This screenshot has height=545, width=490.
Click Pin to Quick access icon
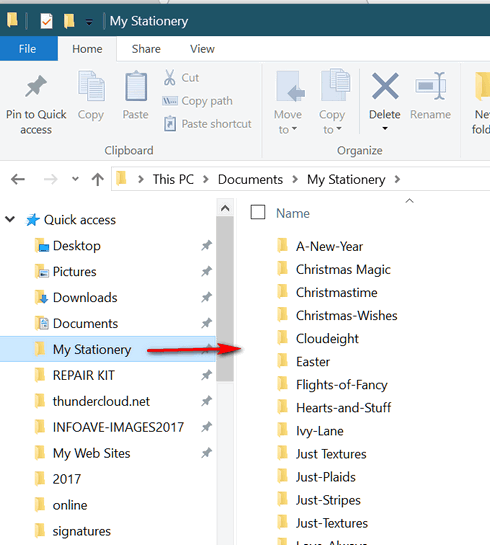pos(36,86)
